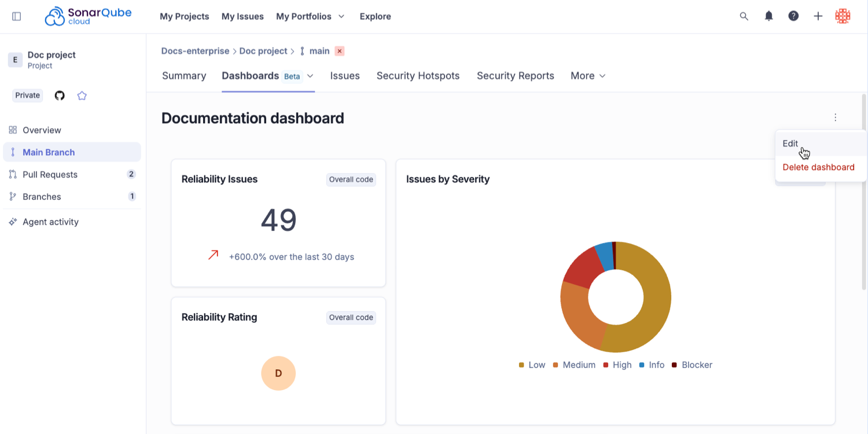Viewport: 868px width, 434px height.
Task: Click the SonarQube Cloud logo
Action: [87, 16]
